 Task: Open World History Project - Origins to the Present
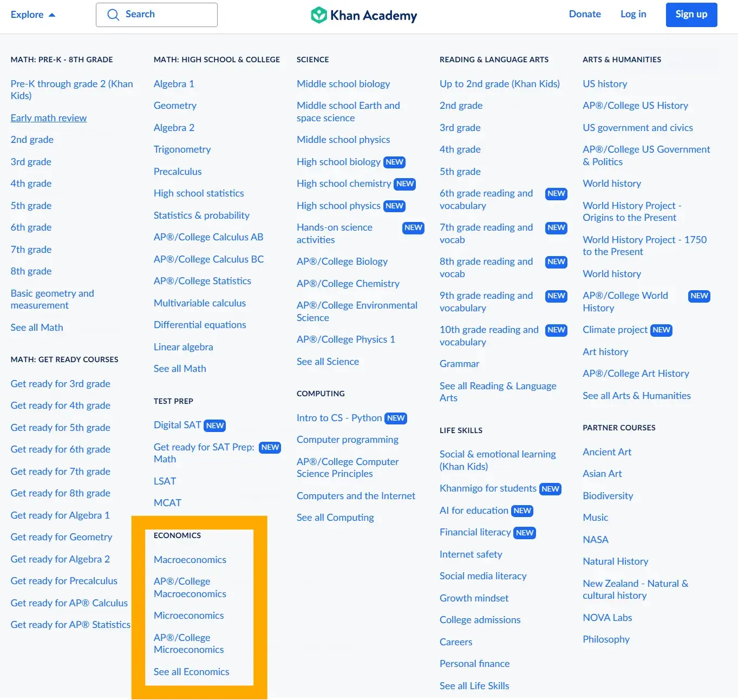(x=632, y=212)
